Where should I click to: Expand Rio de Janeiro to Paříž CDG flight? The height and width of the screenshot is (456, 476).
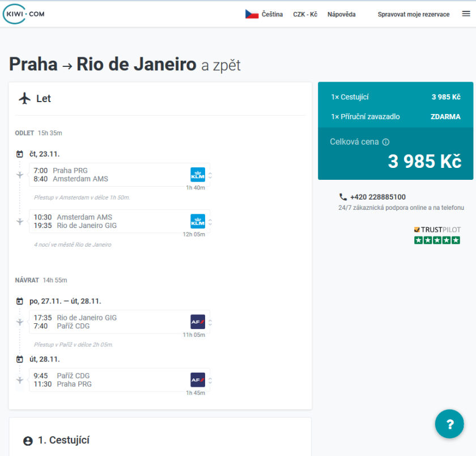pyautogui.click(x=210, y=322)
